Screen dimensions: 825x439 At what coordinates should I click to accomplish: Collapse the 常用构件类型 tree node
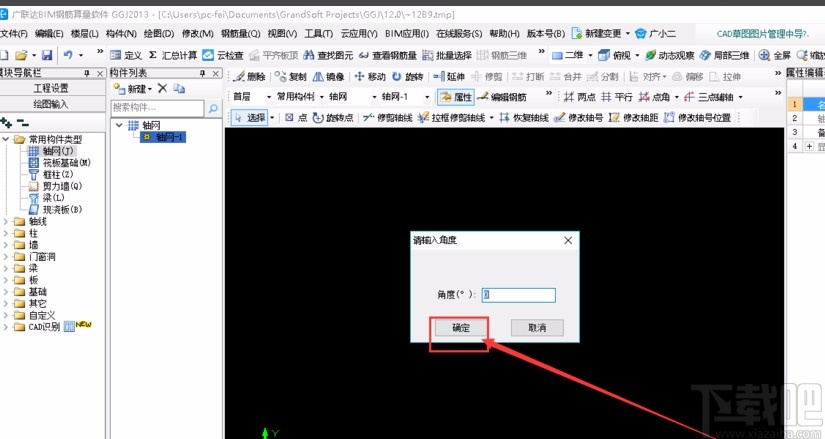6,139
